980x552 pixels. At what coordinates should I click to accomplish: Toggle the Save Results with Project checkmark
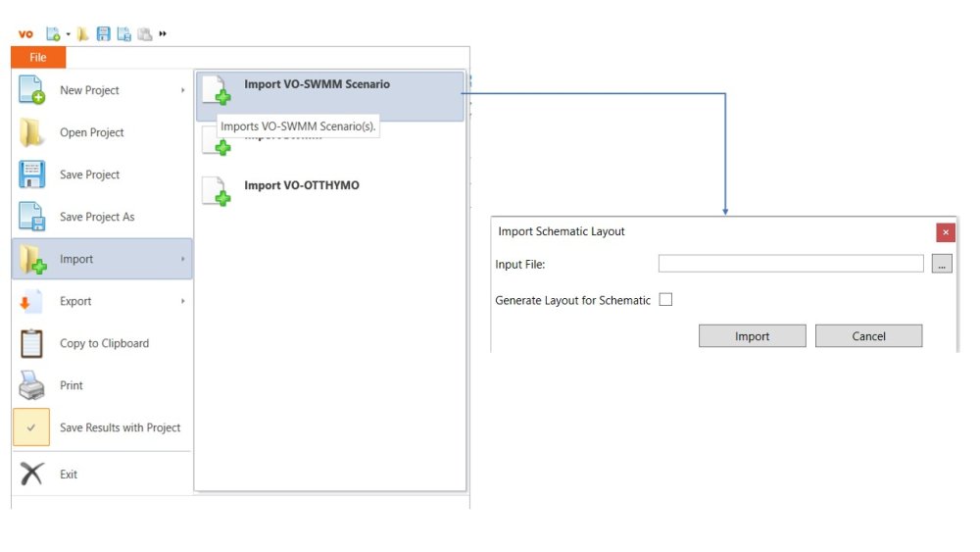tap(31, 427)
